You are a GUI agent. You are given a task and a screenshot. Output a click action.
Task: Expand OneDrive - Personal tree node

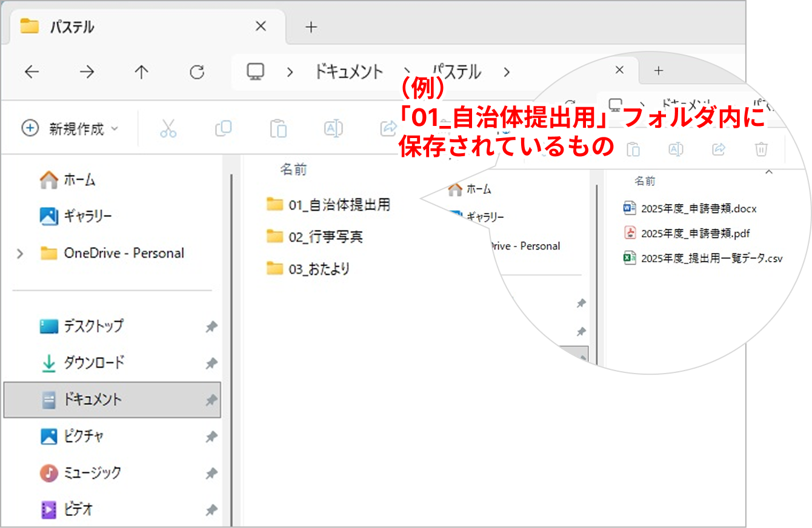coord(20,254)
